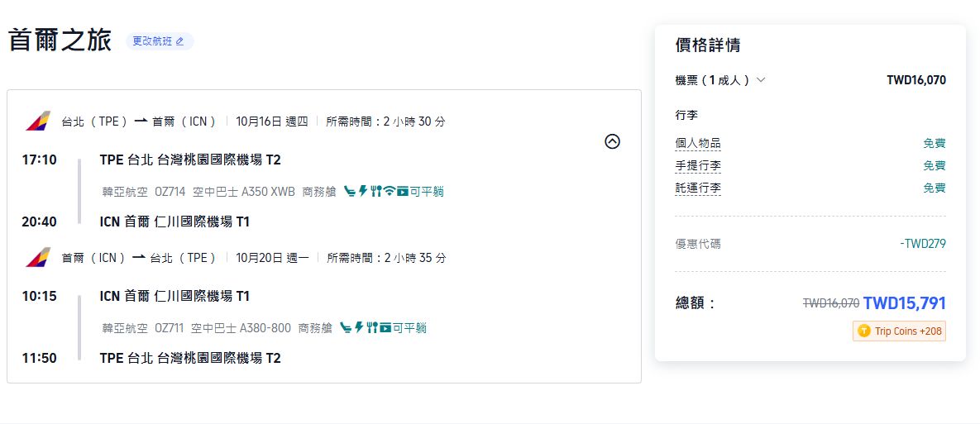Click the Trip Coins gold coin icon
Image resolution: width=980 pixels, height=424 pixels.
pyautogui.click(x=864, y=331)
